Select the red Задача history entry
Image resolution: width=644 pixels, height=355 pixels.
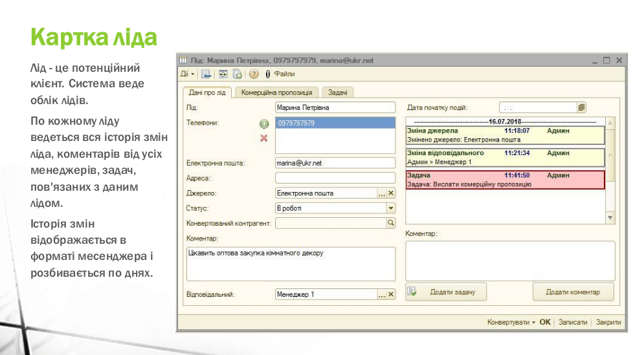point(505,180)
